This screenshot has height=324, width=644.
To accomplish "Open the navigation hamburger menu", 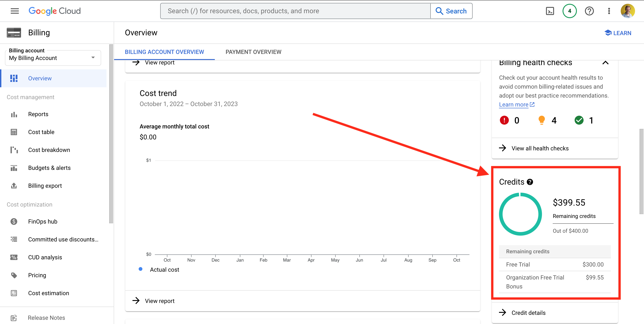I will pyautogui.click(x=14, y=11).
